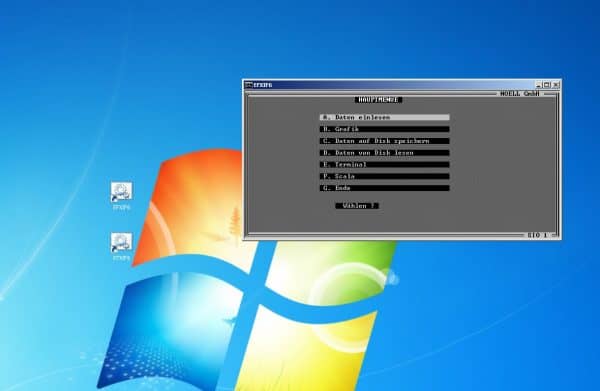Screen dimensions: 600x391
Task: Choose menu entry B. Grafik
Action: (x=385, y=129)
